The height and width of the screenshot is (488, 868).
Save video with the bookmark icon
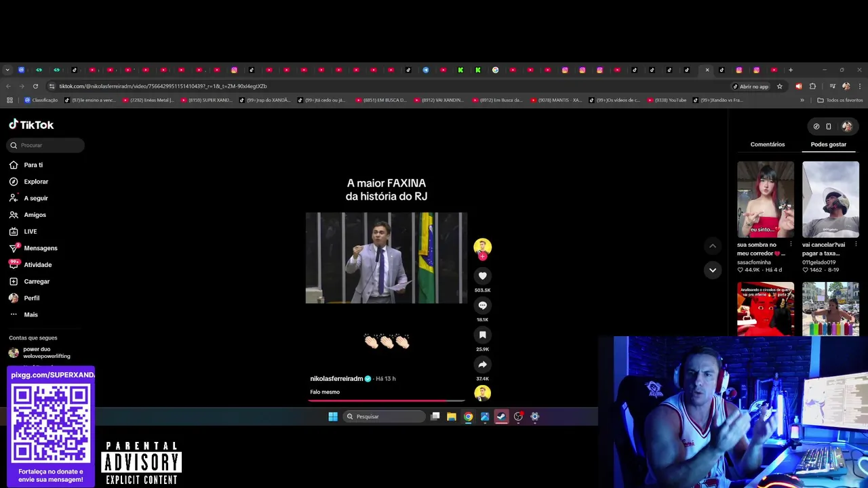coord(482,335)
